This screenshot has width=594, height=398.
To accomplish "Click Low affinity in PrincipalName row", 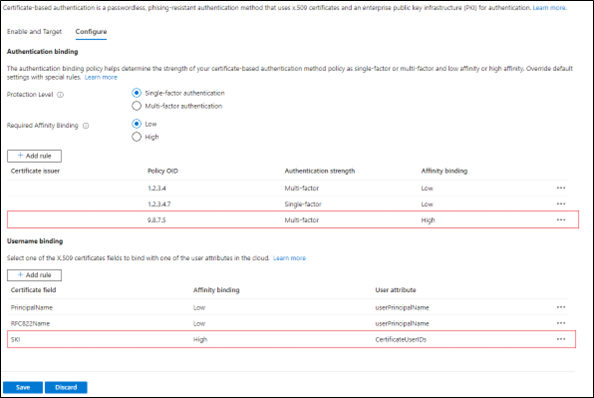I will pos(199,307).
